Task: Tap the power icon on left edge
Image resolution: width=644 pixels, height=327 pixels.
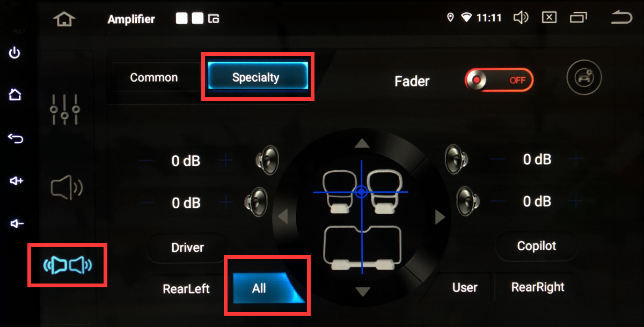Action: pyautogui.click(x=15, y=53)
